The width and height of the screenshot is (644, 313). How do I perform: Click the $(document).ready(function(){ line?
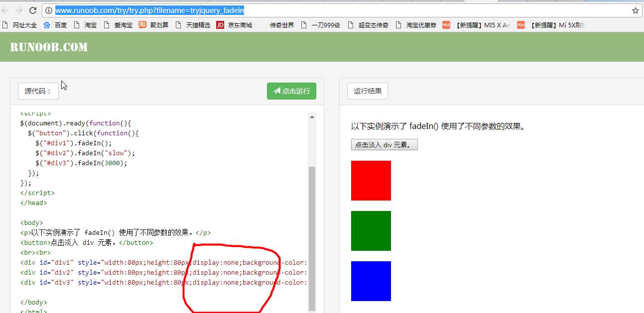tap(76, 123)
